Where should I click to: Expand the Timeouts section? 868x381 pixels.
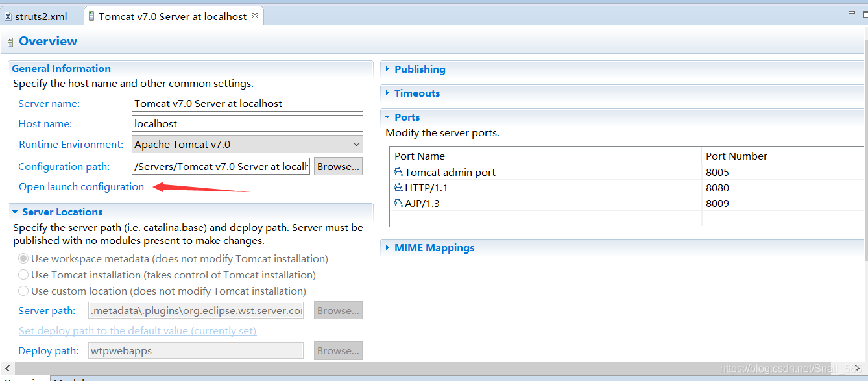point(387,93)
